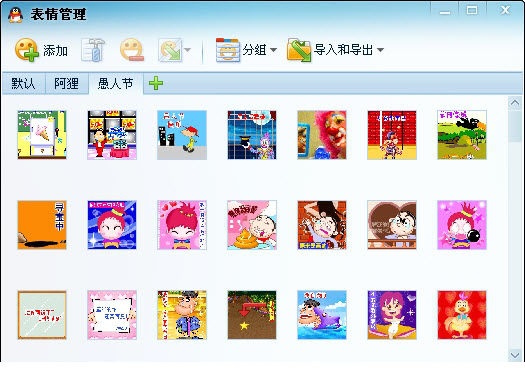Image resolution: width=525 pixels, height=376 pixels.
Task: Switch to the 阿狸 tab
Action: 66,83
